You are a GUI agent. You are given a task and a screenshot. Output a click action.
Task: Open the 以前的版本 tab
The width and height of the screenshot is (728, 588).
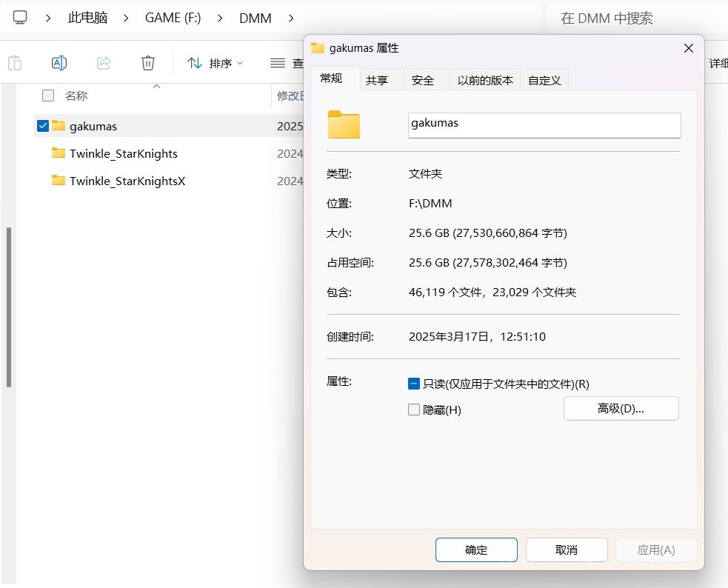[484, 79]
